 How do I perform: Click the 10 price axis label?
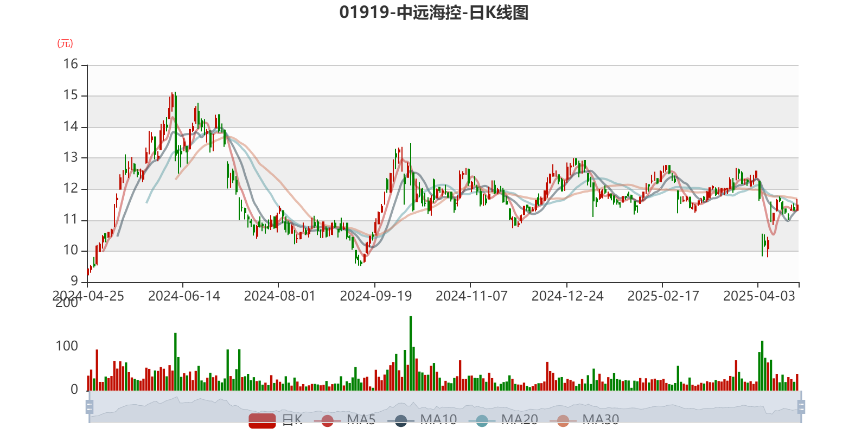71,251
